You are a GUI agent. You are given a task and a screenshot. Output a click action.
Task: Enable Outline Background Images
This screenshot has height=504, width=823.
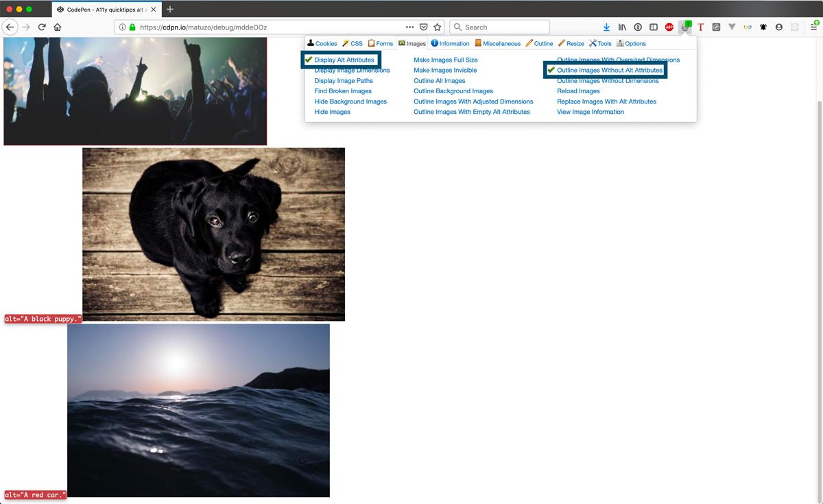pyautogui.click(x=453, y=91)
